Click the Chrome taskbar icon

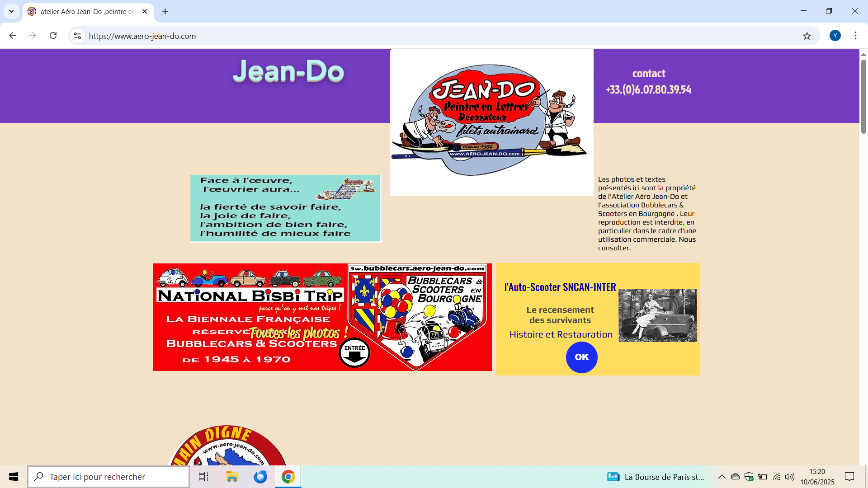[288, 477]
